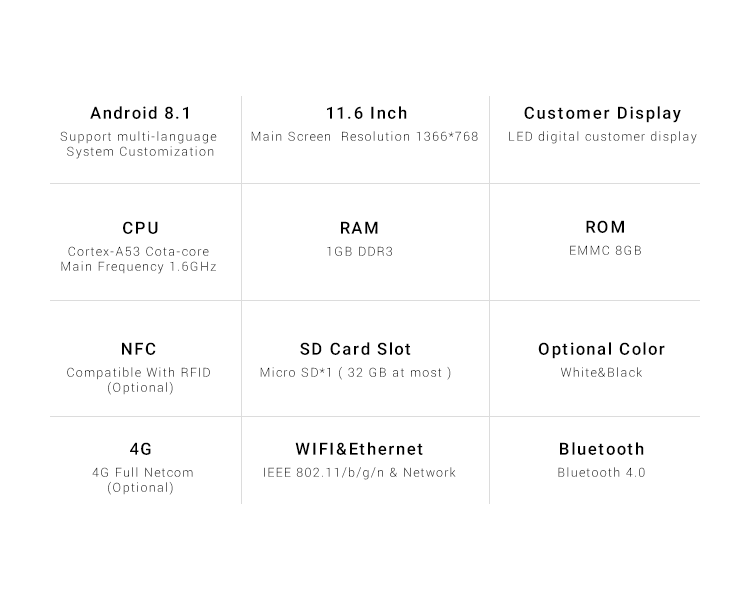Click the 4G heading
The image size is (750, 600).
tap(141, 449)
